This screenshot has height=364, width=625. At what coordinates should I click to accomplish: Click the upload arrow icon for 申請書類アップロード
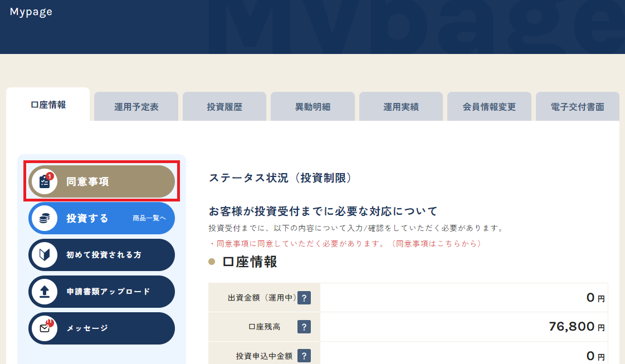45,292
